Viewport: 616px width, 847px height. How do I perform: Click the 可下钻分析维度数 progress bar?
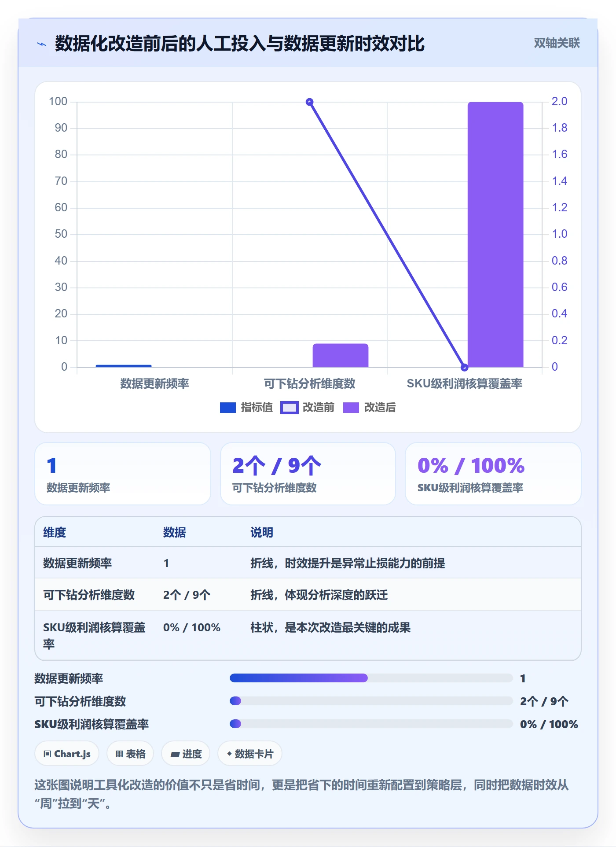coord(371,701)
